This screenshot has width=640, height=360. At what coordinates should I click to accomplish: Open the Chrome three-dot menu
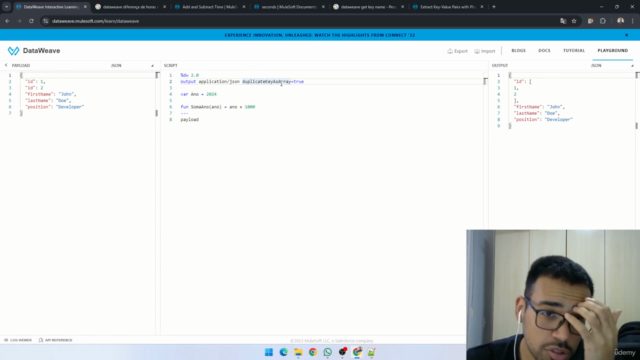click(x=633, y=21)
